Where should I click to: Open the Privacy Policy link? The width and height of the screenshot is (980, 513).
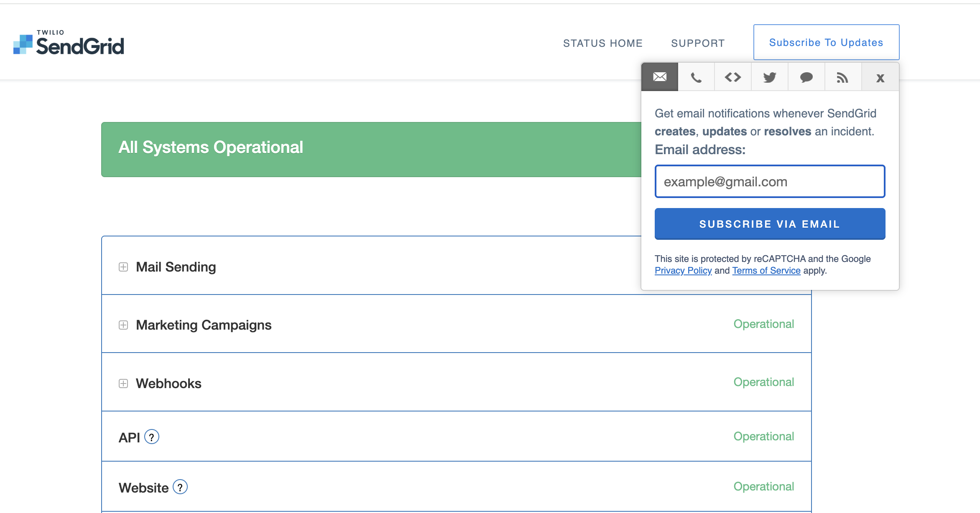[x=683, y=271]
